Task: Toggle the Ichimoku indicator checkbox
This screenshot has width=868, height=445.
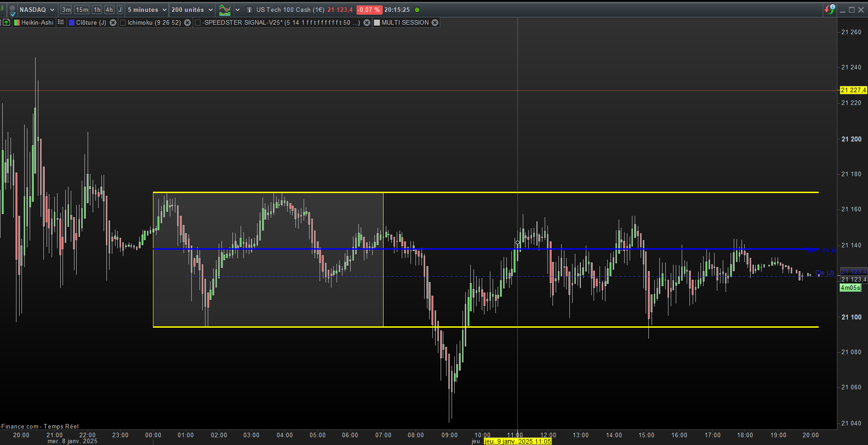Action: point(123,22)
